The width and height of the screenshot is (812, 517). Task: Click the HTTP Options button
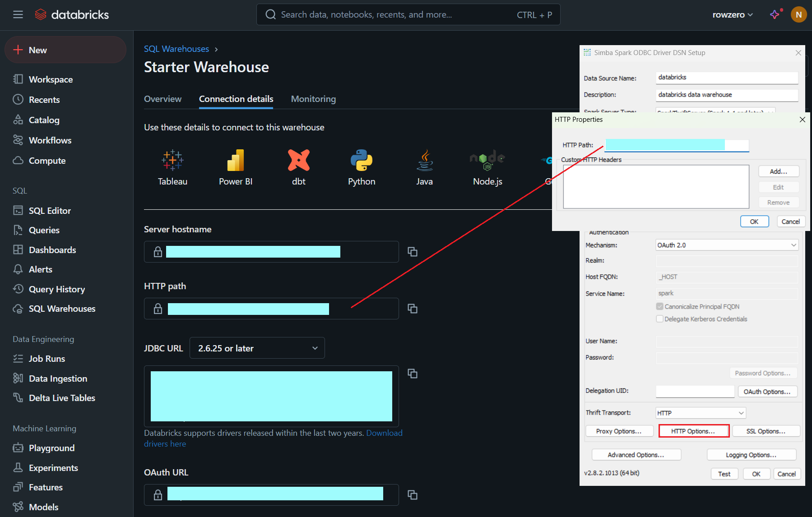[693, 431]
